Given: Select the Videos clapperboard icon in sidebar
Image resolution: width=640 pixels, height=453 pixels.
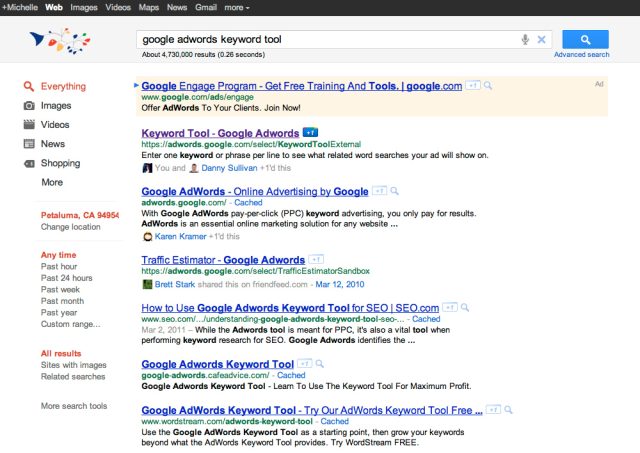Looking at the screenshot, I should (30, 125).
